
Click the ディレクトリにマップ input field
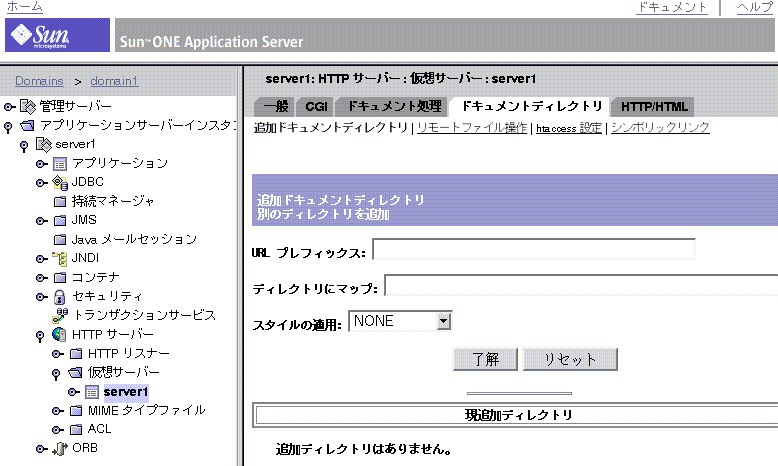581,285
